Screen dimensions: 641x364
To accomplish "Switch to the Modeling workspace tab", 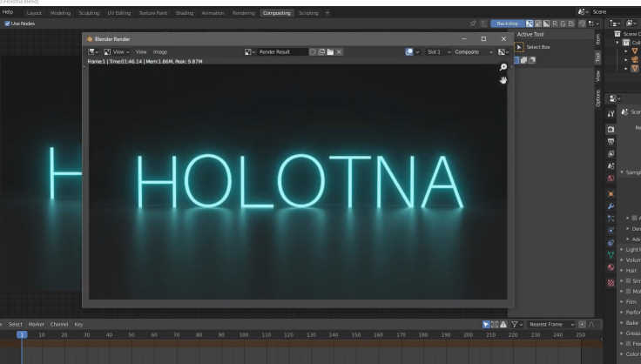I will [60, 13].
